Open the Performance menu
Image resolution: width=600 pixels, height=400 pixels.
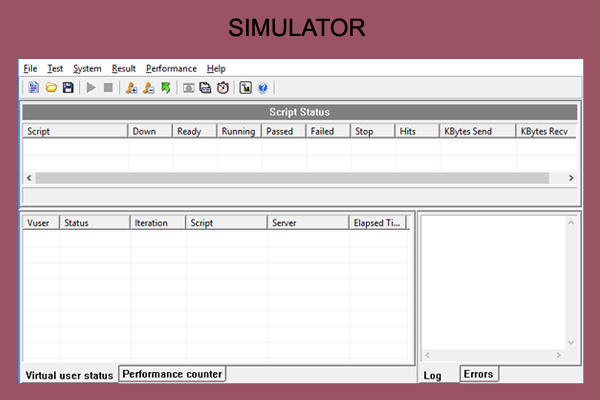pos(171,68)
